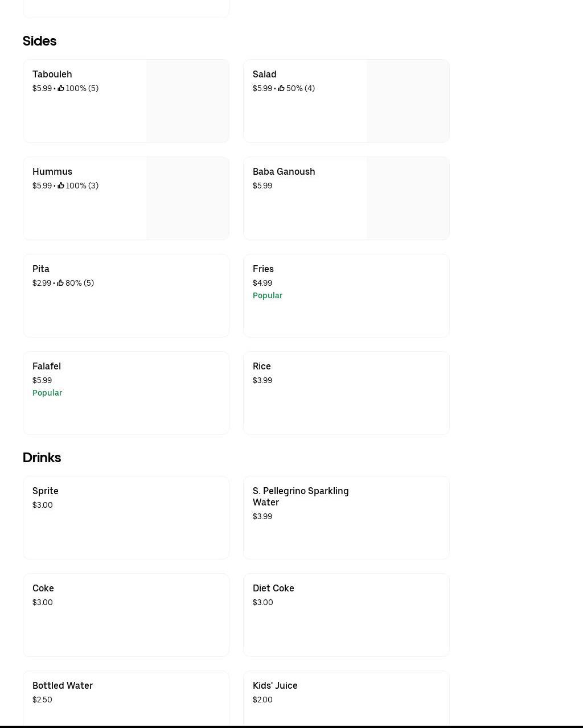The width and height of the screenshot is (583, 728).
Task: Click the thumbs-up icon on Pita
Action: pos(60,283)
